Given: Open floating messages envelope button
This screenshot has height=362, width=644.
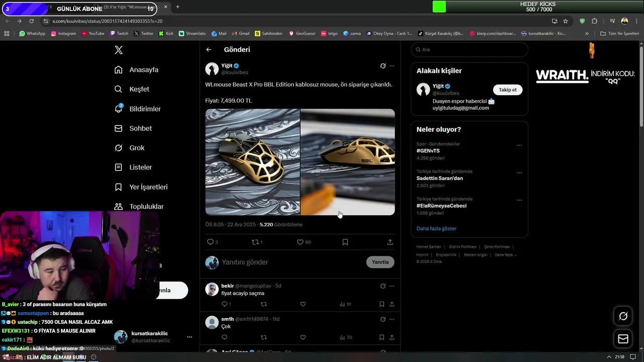Looking at the screenshot, I should 623,339.
